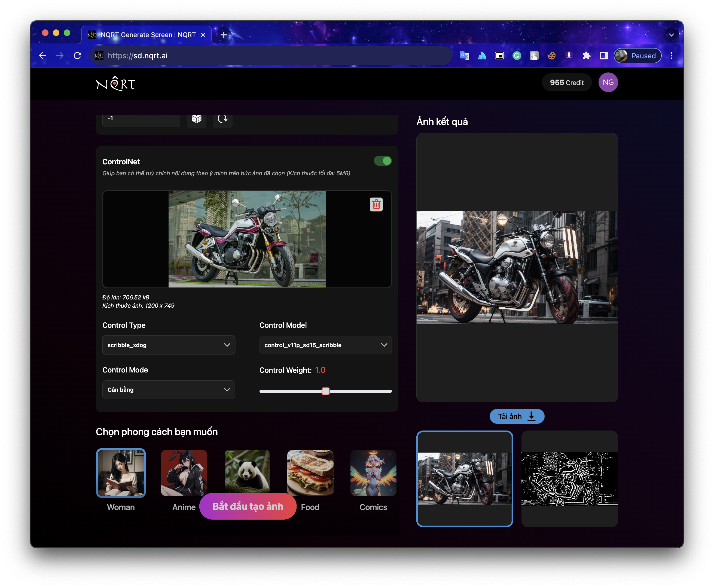Click the reuse last seed icon
Image resolution: width=714 pixels, height=588 pixels.
click(x=222, y=119)
